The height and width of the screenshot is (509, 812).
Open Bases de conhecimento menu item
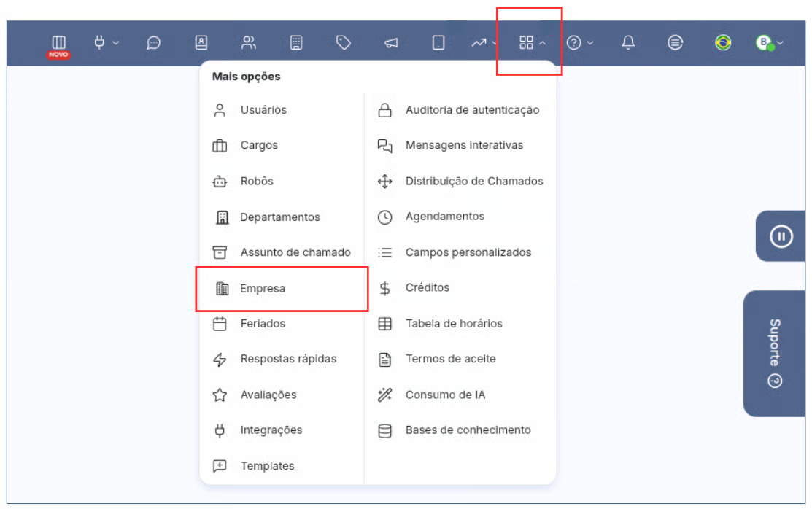click(x=468, y=430)
